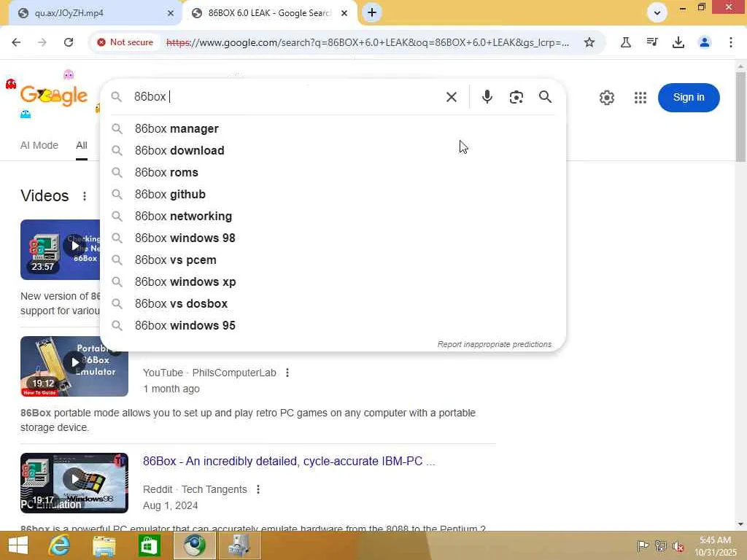Image resolution: width=747 pixels, height=560 pixels.
Task: Click the URL address bar
Action: pyautogui.click(x=368, y=42)
